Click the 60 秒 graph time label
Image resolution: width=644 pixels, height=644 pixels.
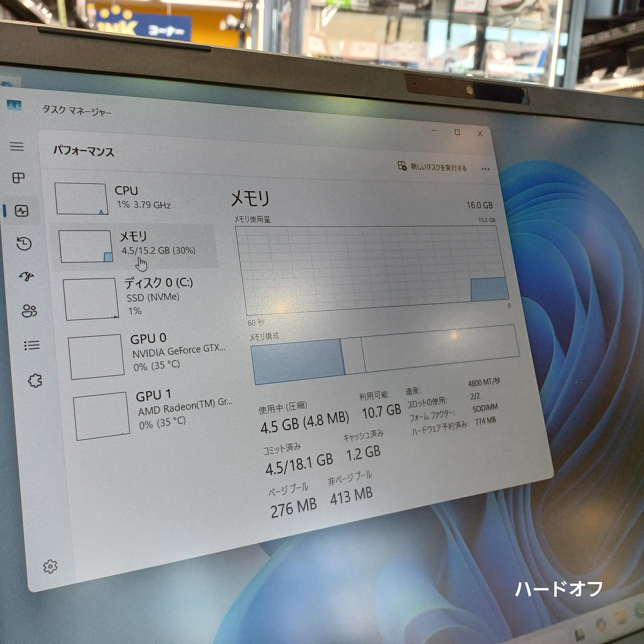pyautogui.click(x=256, y=322)
